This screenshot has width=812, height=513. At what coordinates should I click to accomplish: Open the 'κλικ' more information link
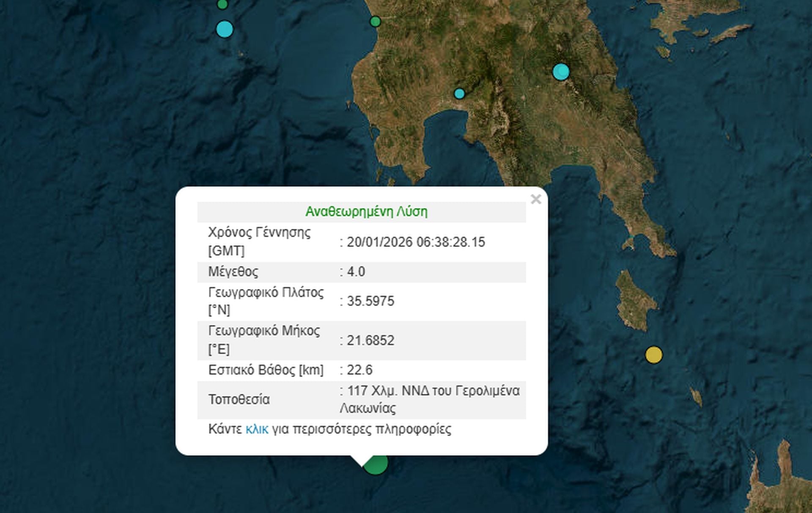pos(257,429)
